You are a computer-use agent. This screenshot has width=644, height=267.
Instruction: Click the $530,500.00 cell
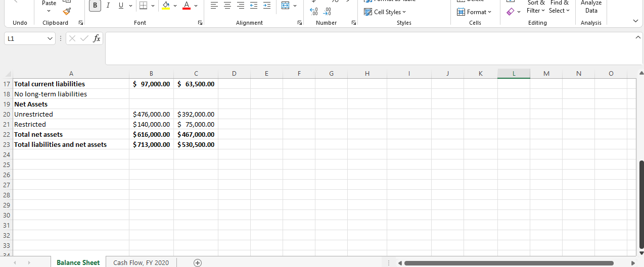pyautogui.click(x=196, y=144)
